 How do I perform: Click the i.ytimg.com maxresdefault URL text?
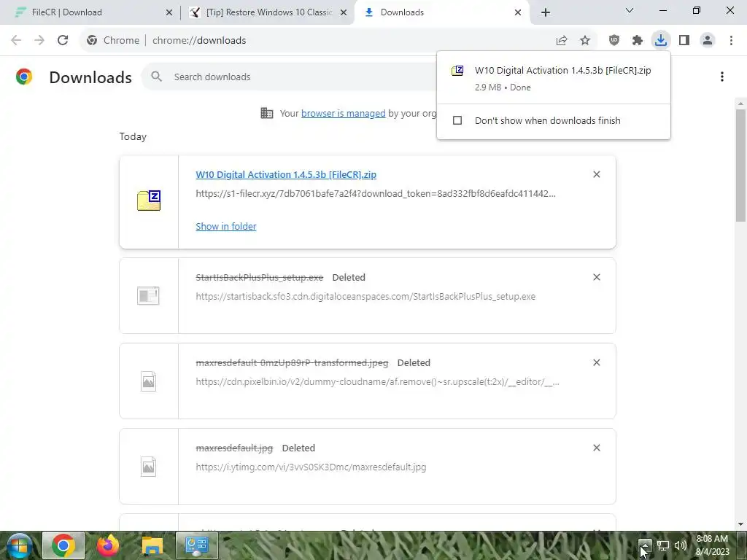click(x=311, y=467)
